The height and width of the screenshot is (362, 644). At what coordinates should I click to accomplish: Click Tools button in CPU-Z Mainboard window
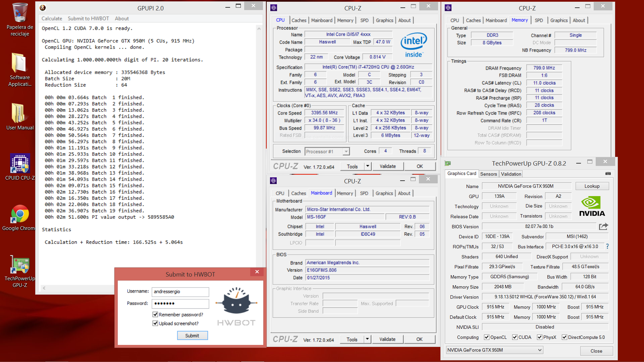(x=352, y=339)
